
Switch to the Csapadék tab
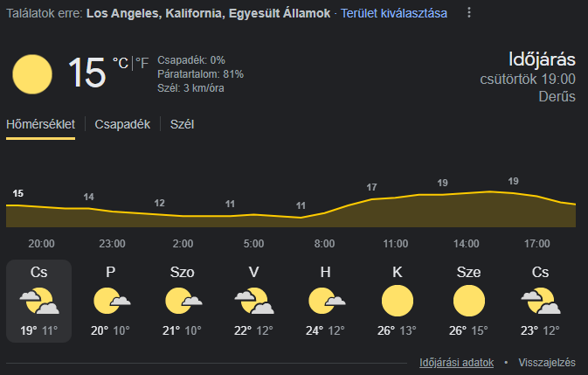click(x=122, y=124)
